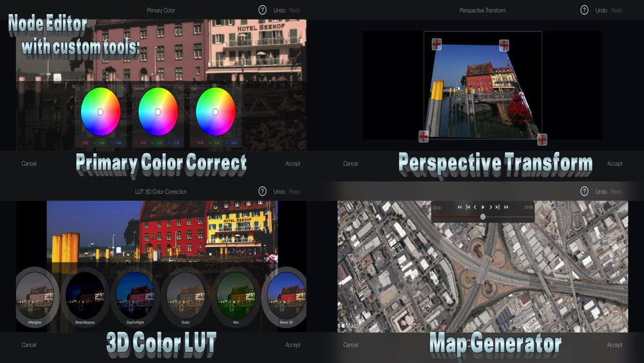Open help in the LUT 3D Color Correction panel
The image size is (644, 363).
263,191
